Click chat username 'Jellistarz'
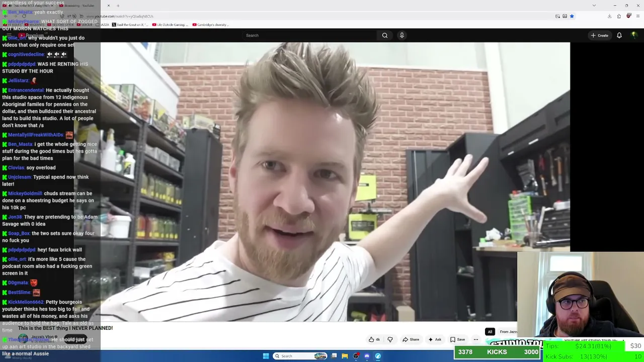Screen dimensions: 644x362 pyautogui.click(x=18, y=80)
